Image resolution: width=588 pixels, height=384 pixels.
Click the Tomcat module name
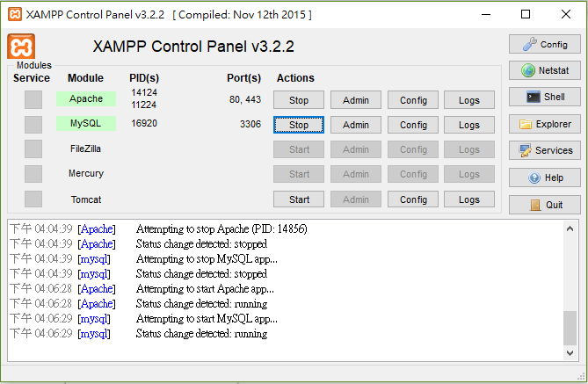pyautogui.click(x=86, y=199)
